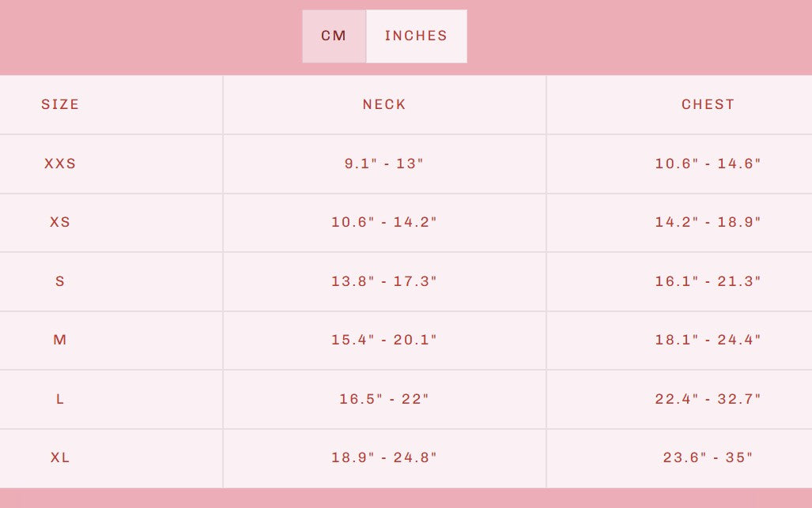Click M chest measurement 18.1" - 24.4"
Screen dimensions: 812x508
click(x=708, y=340)
